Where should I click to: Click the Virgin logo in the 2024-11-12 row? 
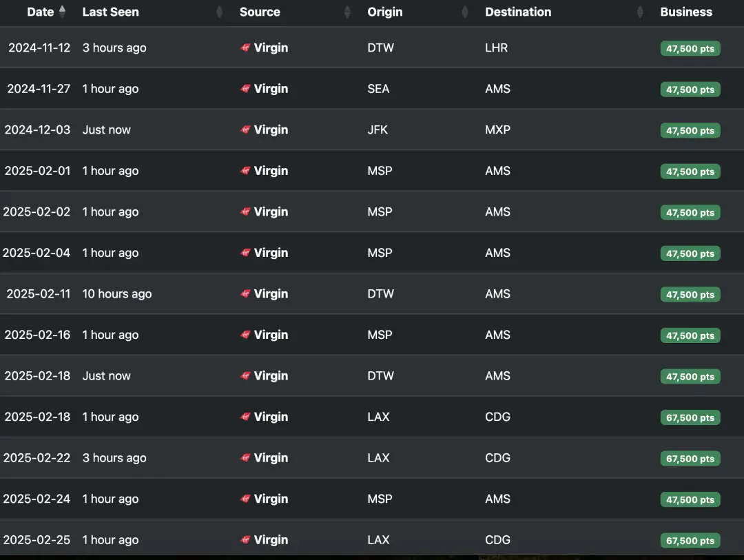click(x=245, y=48)
